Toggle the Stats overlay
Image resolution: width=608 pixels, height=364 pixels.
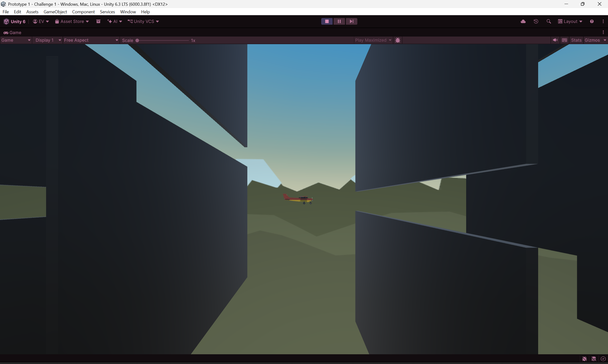(x=576, y=40)
